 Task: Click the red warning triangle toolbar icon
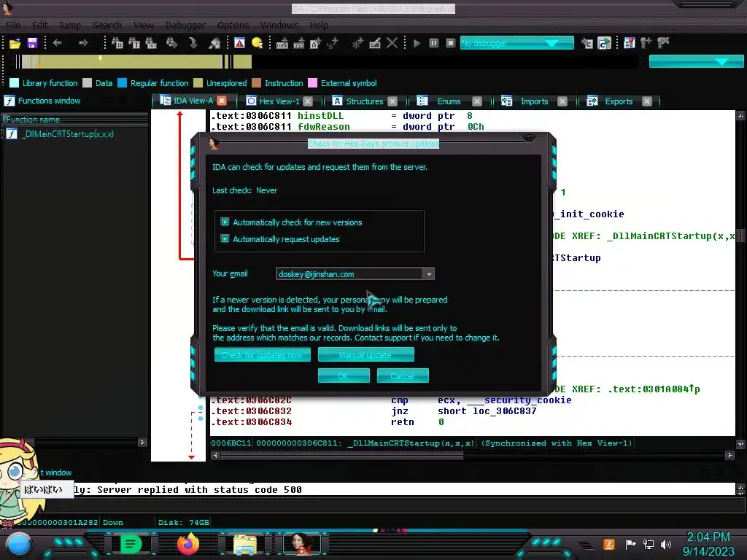point(239,43)
